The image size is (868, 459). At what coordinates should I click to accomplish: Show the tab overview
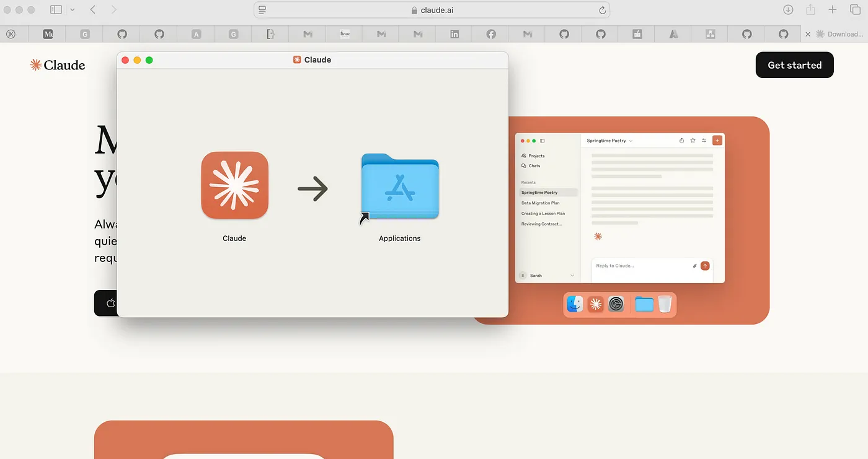tap(854, 10)
